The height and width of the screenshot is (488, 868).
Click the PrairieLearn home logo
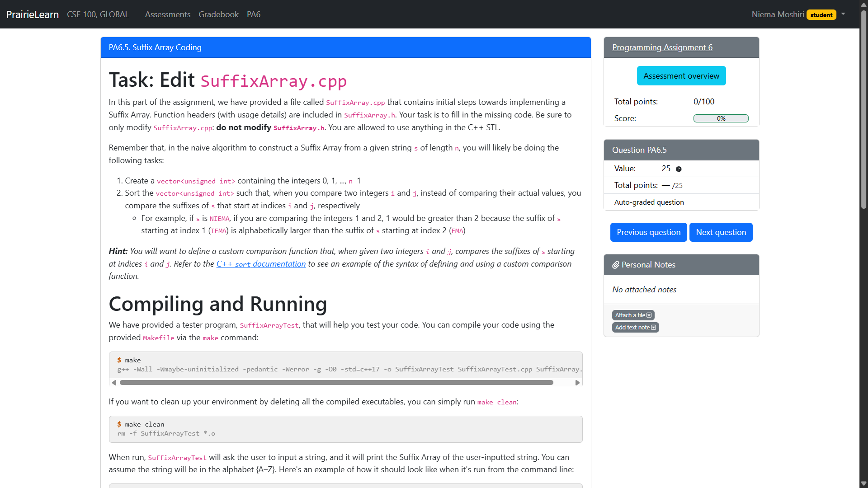click(33, 14)
